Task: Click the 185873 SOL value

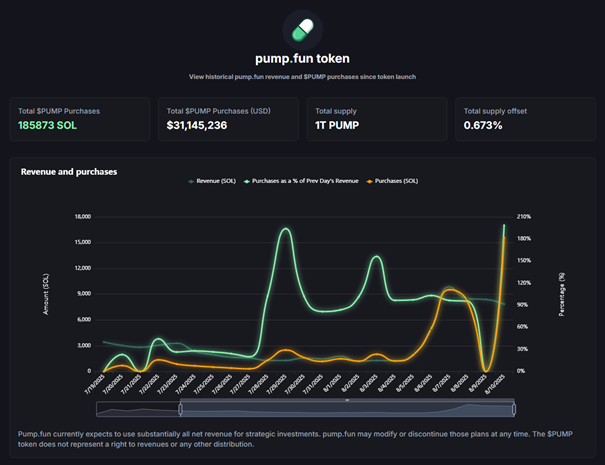Action: 47,125
